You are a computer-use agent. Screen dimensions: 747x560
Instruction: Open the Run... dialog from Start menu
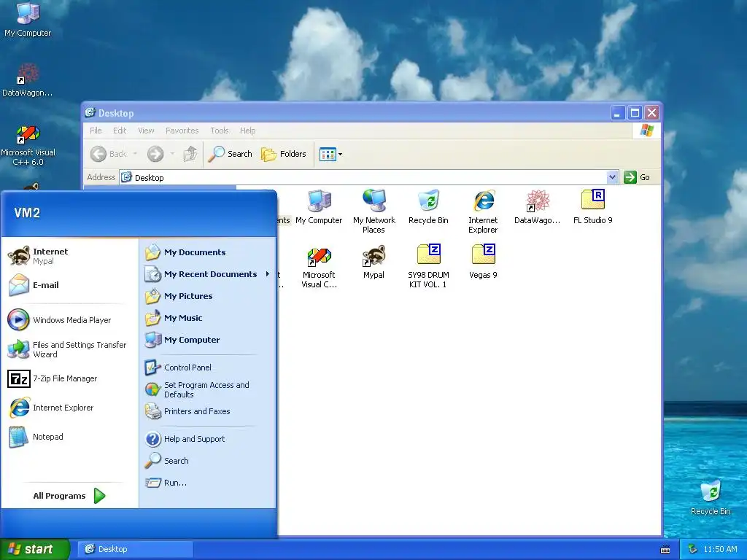(x=208, y=483)
